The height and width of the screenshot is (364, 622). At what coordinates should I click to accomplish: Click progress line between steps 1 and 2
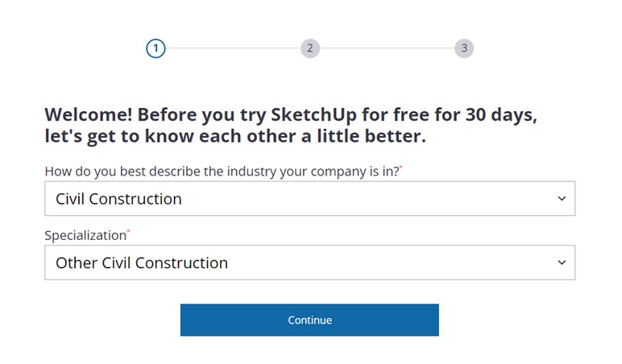coord(232,48)
